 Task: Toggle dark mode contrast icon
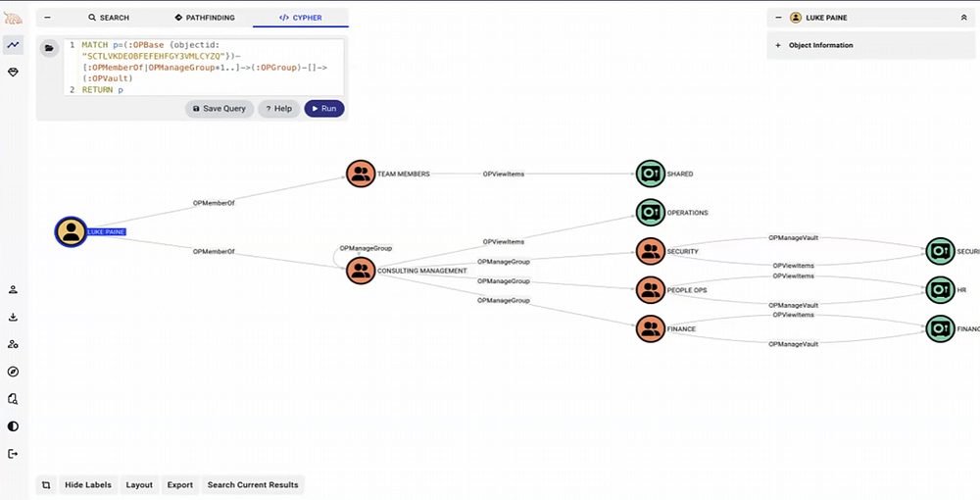click(13, 426)
